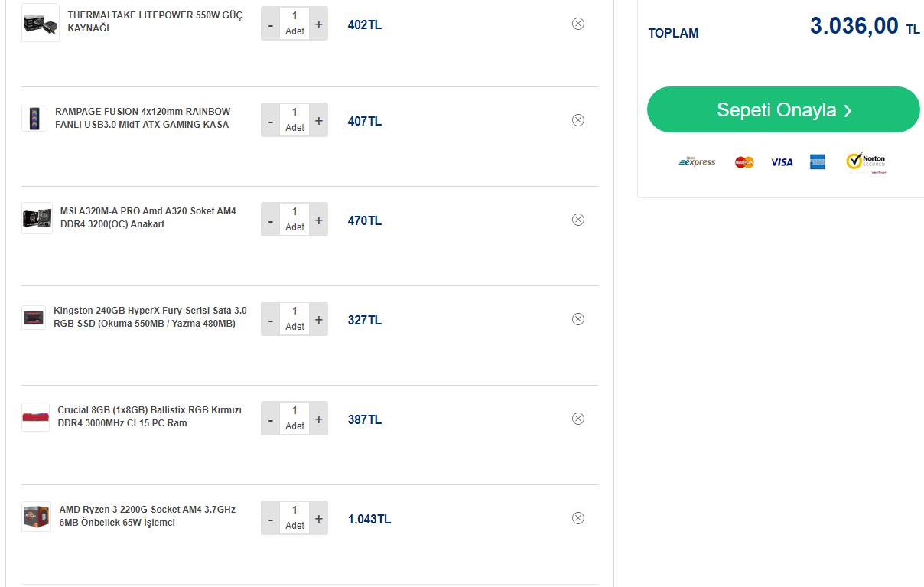Screen dimensions: 924x587
Task: Decrease the Rampage Fusion case quantity
Action: [270, 121]
